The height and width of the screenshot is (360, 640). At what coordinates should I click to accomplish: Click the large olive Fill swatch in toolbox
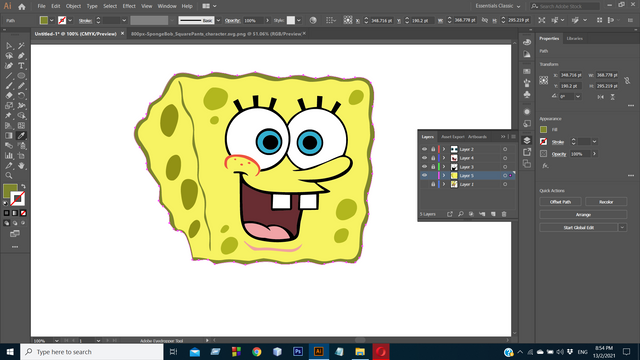(x=10, y=191)
